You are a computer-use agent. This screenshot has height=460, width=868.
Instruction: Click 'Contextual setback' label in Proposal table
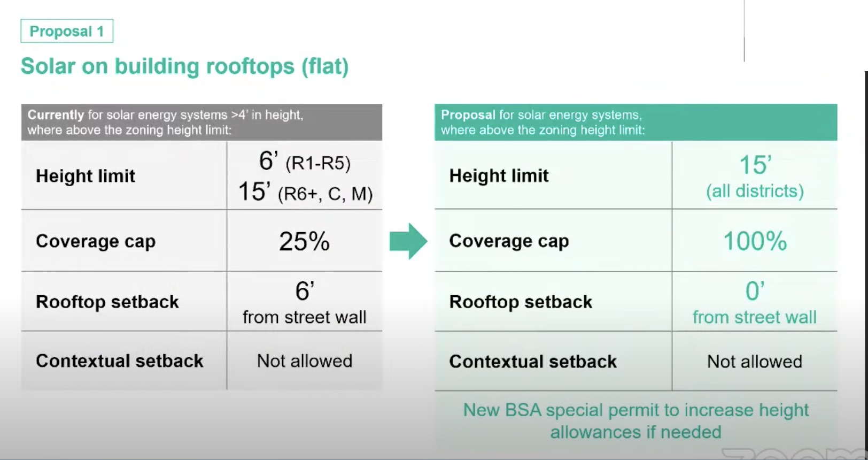tap(533, 362)
